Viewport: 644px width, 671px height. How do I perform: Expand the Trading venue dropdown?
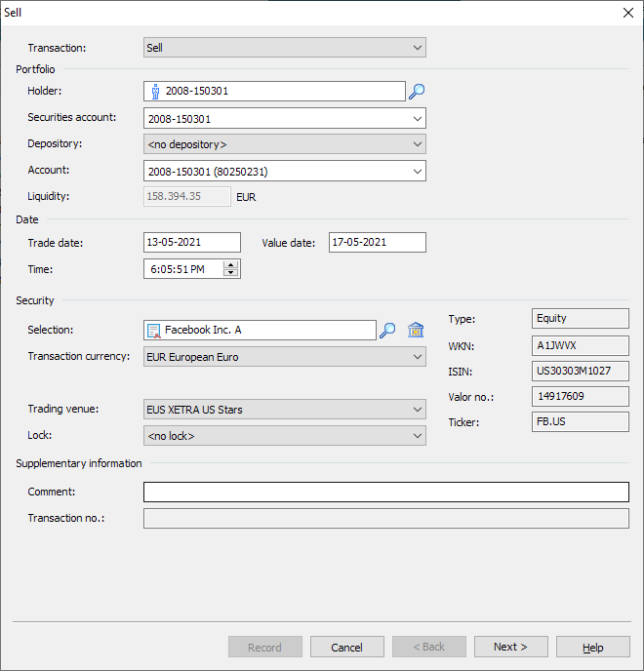418,410
